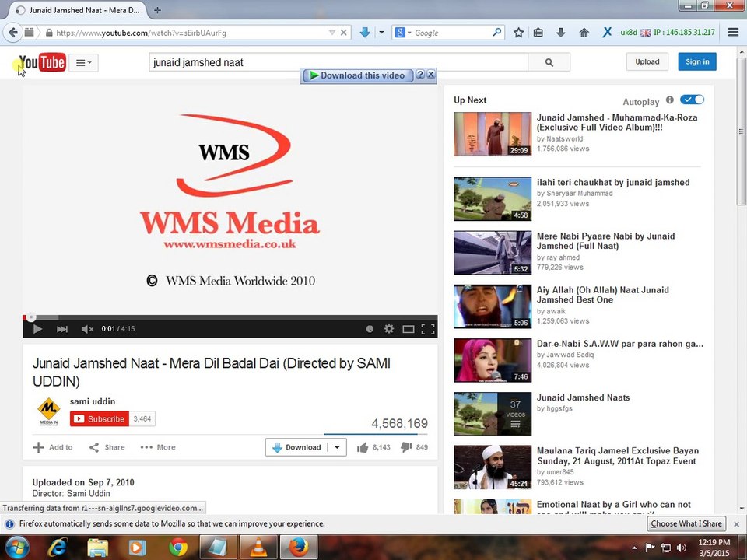Viewport: 747px width, 560px height.
Task: Open Dar-e-Nabi S.A.W.W video link
Action: tap(620, 344)
